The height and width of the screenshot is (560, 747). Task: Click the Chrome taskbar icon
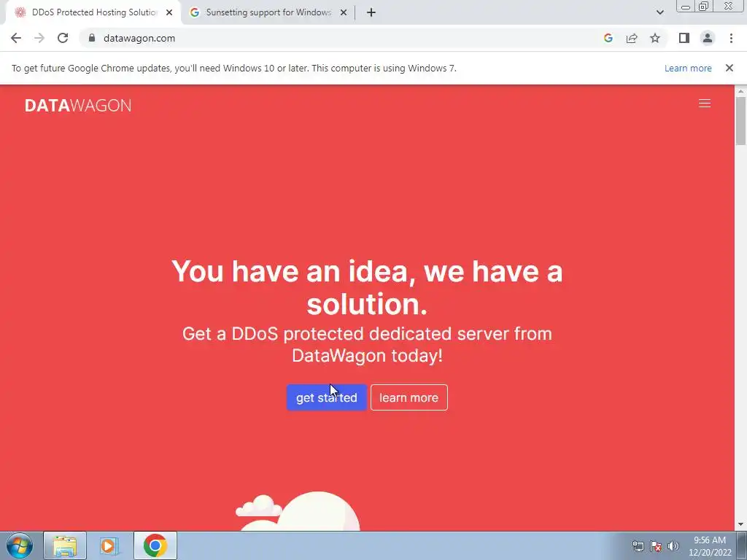(x=155, y=545)
